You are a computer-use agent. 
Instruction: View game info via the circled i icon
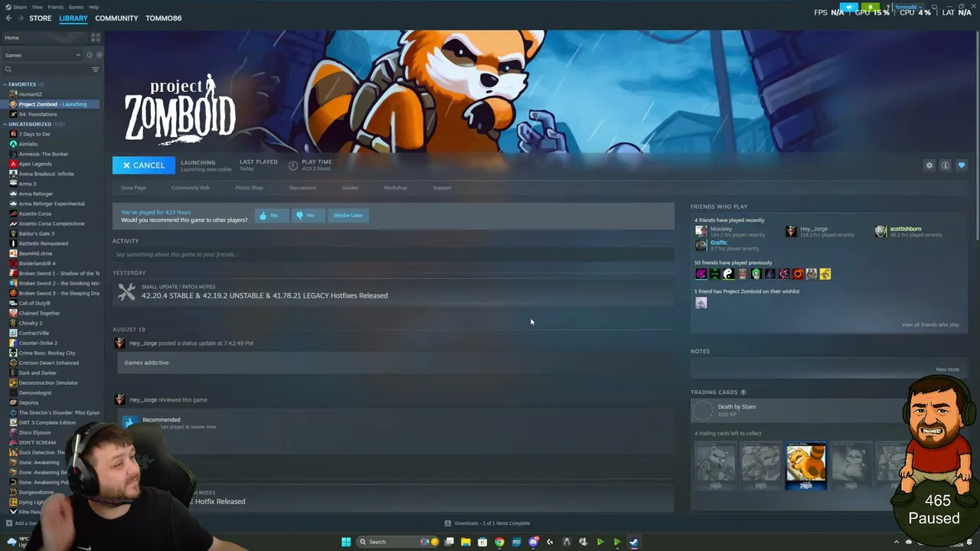(946, 165)
